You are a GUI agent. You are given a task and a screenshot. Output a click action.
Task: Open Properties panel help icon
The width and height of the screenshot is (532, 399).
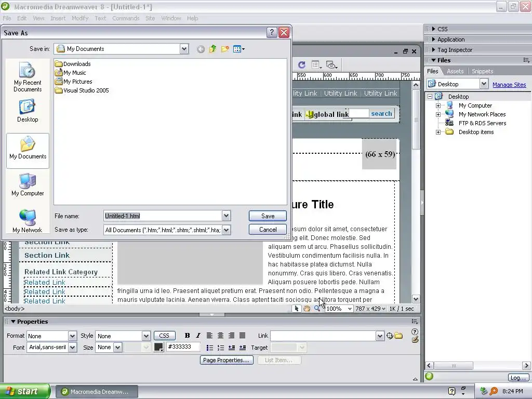coord(415,331)
